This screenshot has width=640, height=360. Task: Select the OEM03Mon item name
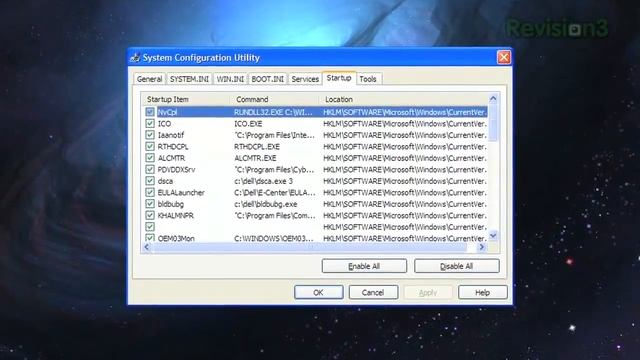tap(176, 238)
